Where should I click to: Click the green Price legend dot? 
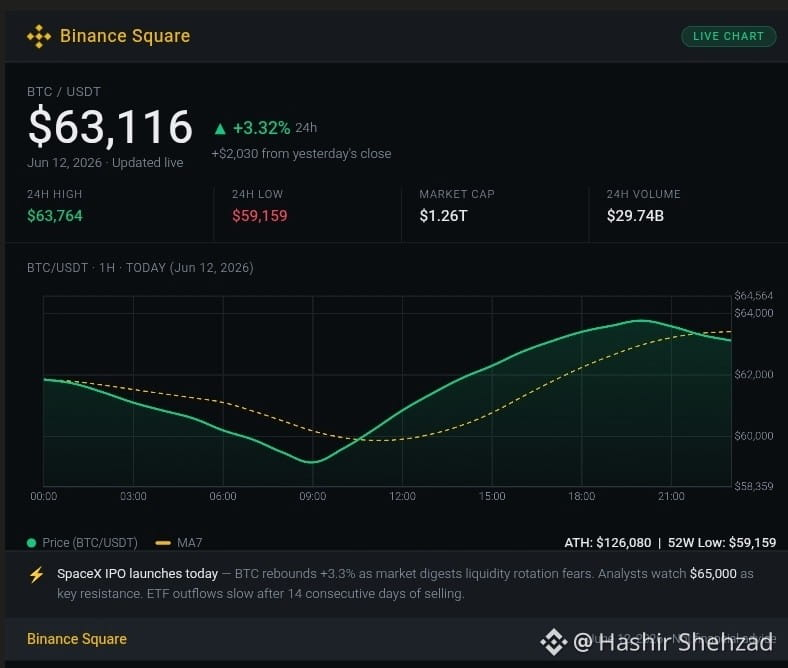coord(31,543)
